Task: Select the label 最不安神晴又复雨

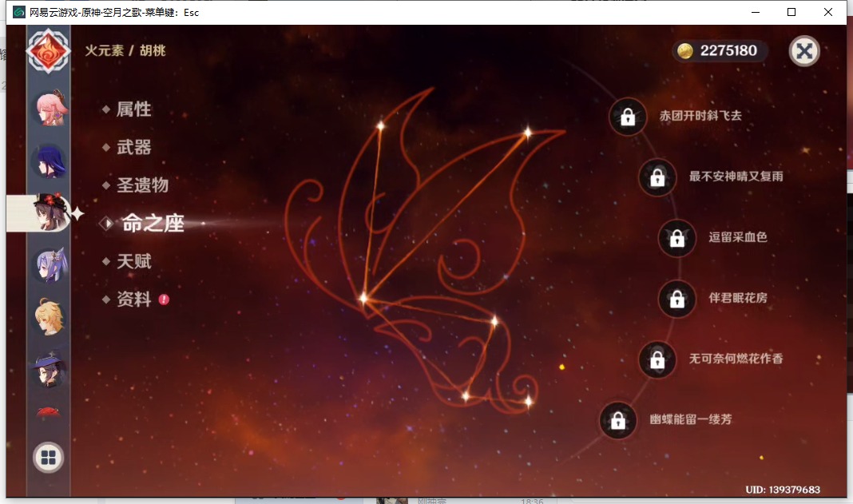Action: [x=736, y=177]
